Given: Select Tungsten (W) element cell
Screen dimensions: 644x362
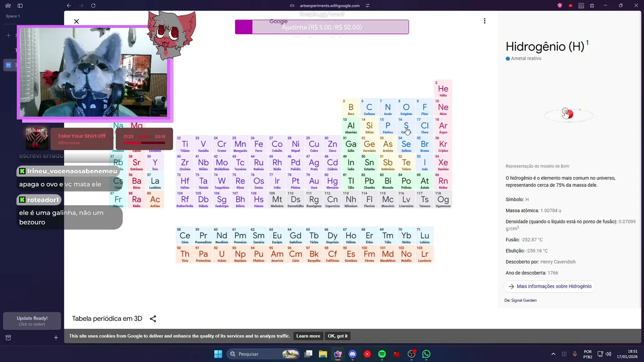Looking at the screenshot, I should point(222,182).
